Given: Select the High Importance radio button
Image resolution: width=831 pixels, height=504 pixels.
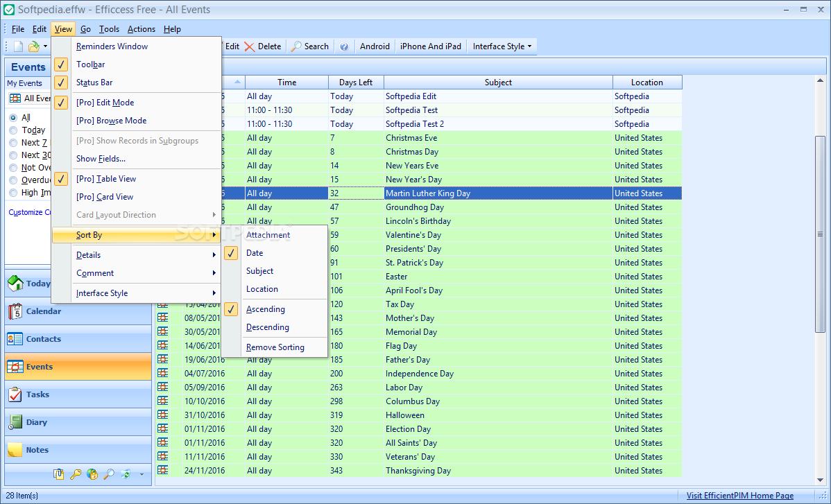Looking at the screenshot, I should tap(13, 193).
